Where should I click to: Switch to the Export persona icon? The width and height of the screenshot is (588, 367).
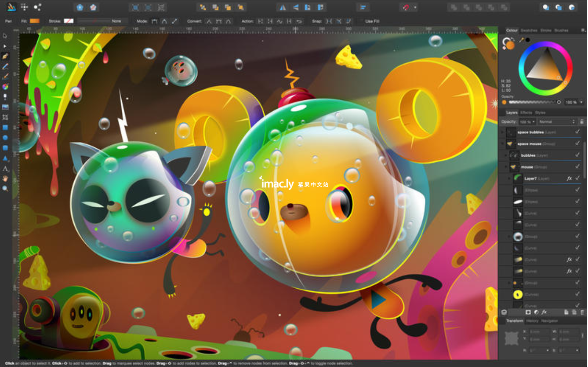37,7
